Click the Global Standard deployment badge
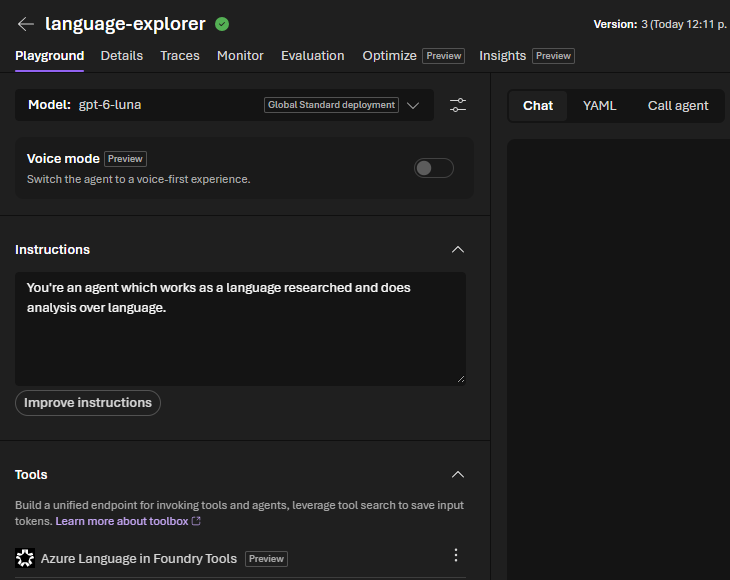Screen dimensions: 730x580 click(331, 105)
